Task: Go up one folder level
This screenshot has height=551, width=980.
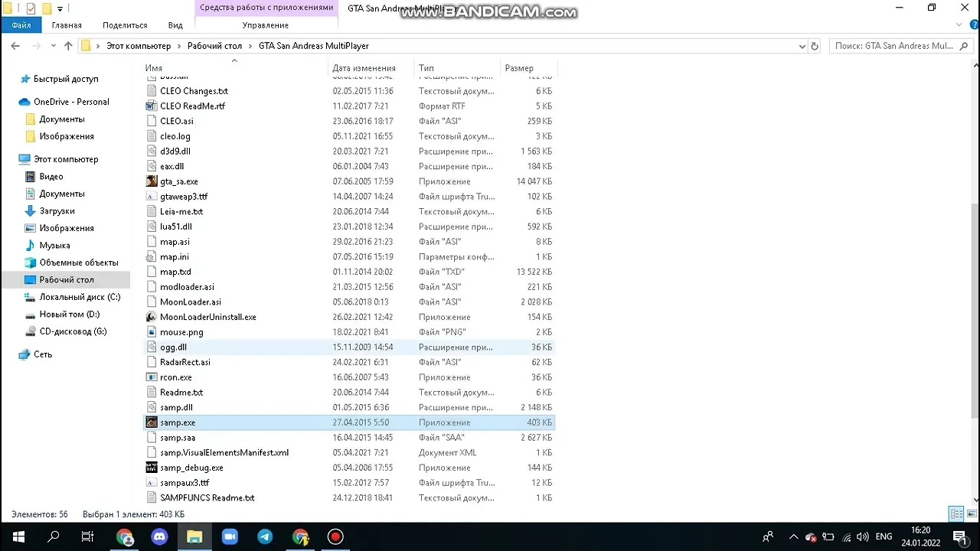Action: click(x=68, y=46)
